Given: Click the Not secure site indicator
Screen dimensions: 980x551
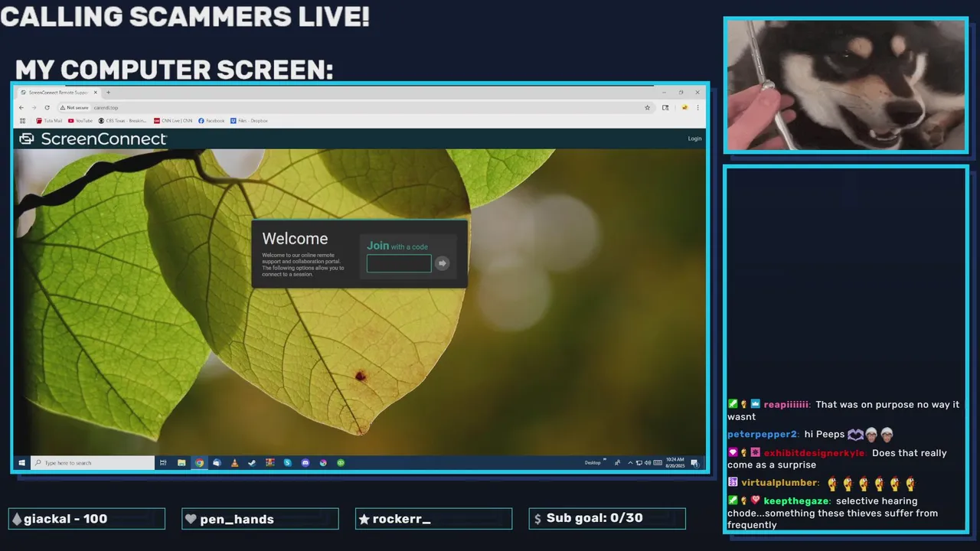Looking at the screenshot, I should click(x=74, y=108).
